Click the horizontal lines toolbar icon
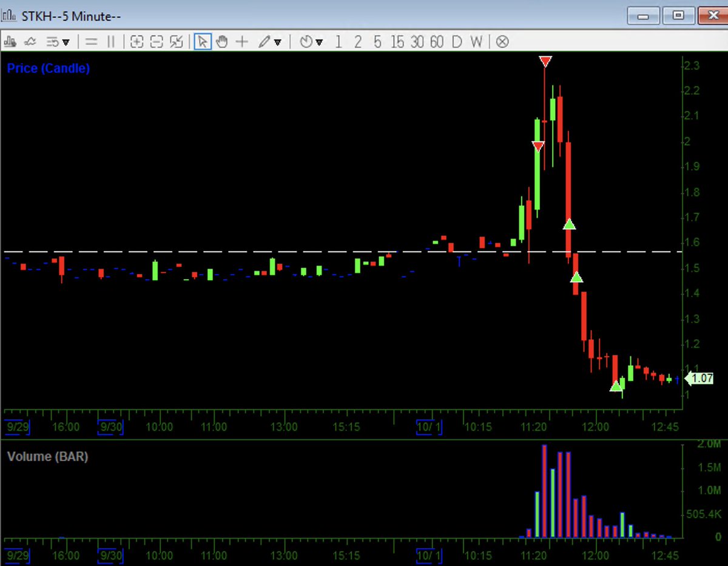 tap(91, 42)
